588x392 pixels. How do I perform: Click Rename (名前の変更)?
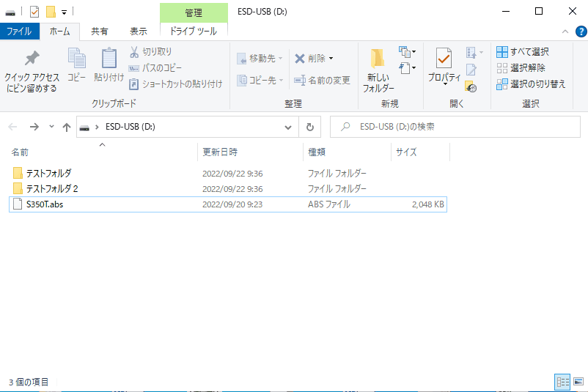(322, 80)
